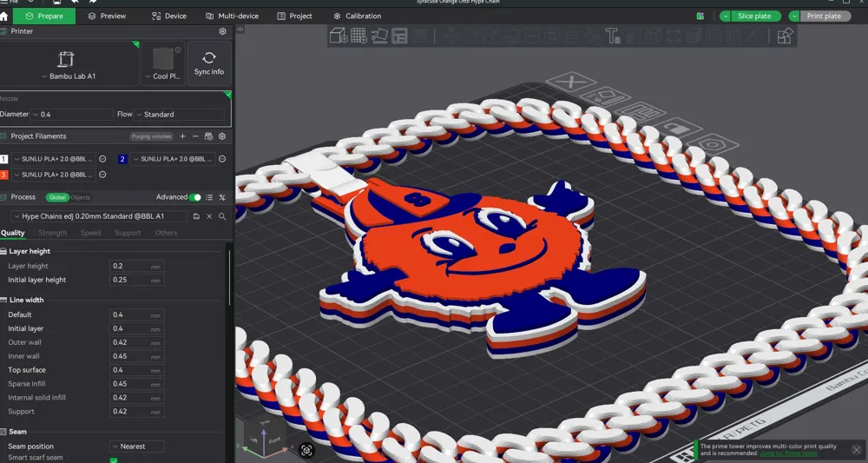Click the Add plate grid icon
Image resolution: width=868 pixels, height=463 pixels.
(358, 36)
